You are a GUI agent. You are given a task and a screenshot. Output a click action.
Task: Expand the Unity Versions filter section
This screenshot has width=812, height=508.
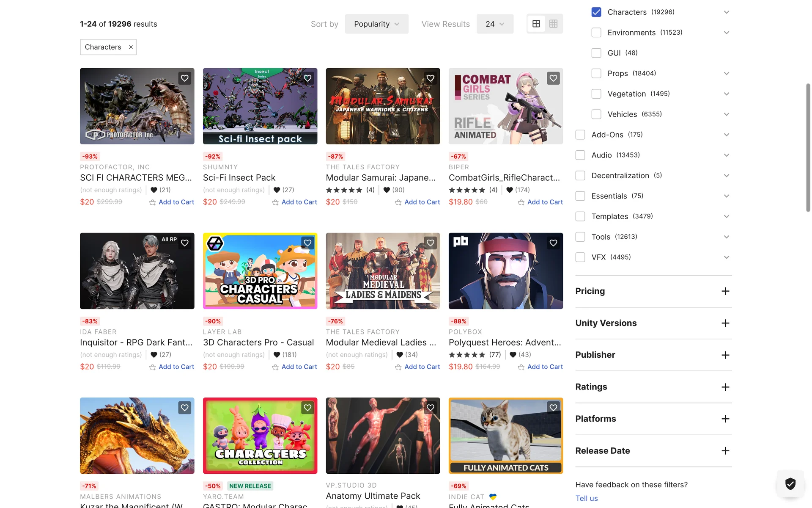coord(725,323)
